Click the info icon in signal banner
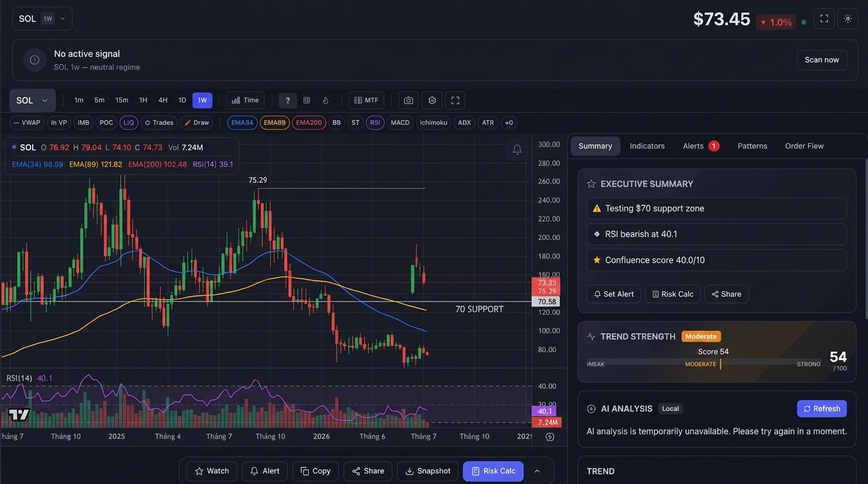 [35, 60]
